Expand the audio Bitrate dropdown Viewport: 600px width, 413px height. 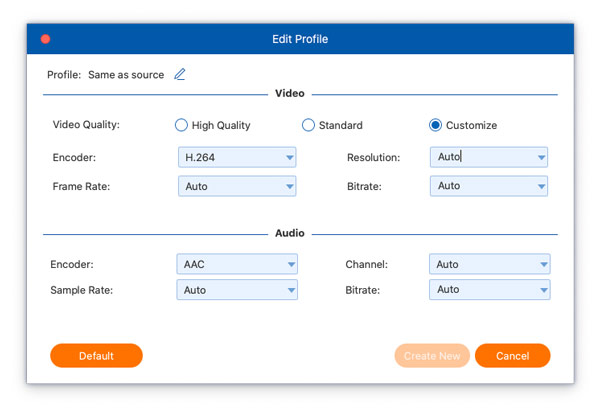point(490,290)
